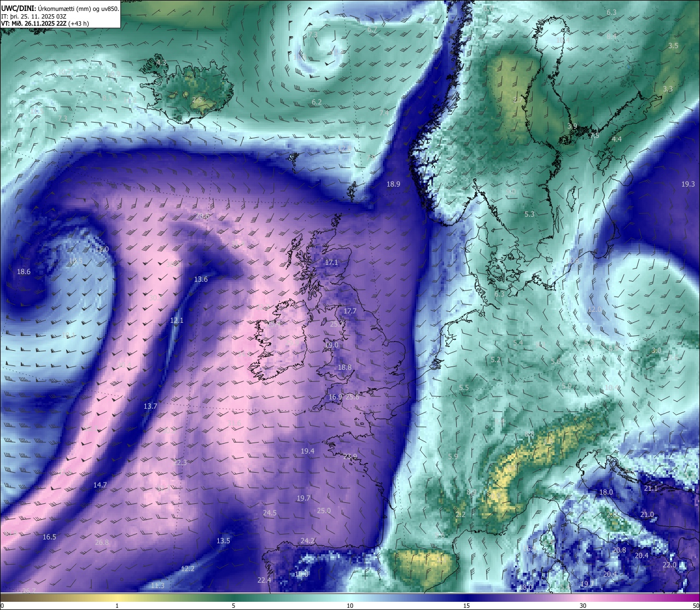The image size is (700, 610).
Task: Click the 'VT: Mið. 26.11.2025 22Z' line
Action: click(33, 24)
